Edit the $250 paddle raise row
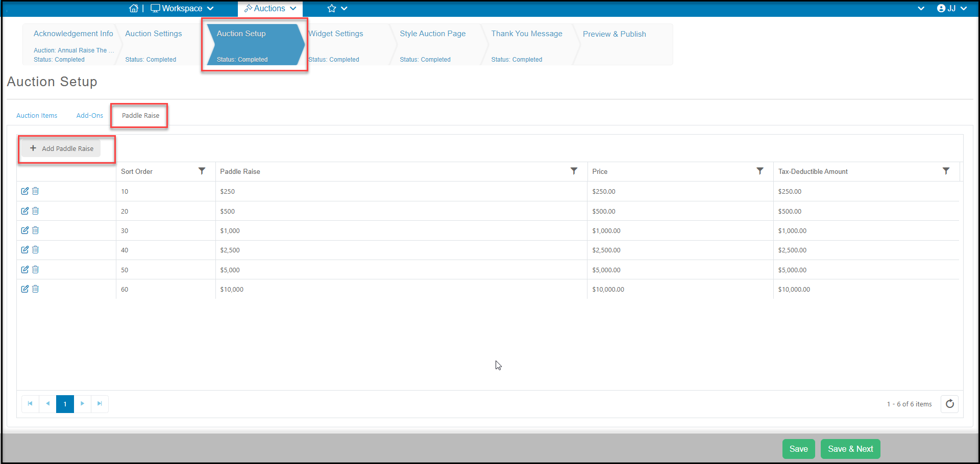Image resolution: width=980 pixels, height=464 pixels. point(25,191)
